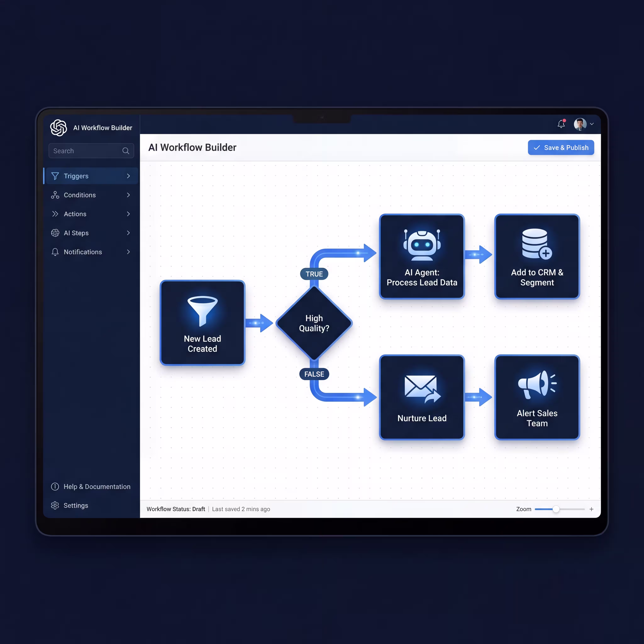Open the Nurture Lead action node
644x644 pixels.
(x=422, y=397)
